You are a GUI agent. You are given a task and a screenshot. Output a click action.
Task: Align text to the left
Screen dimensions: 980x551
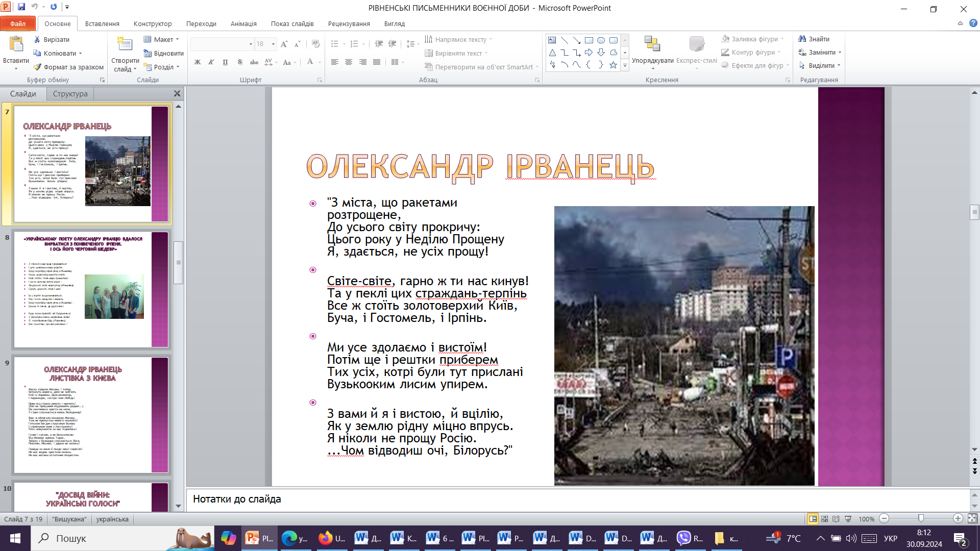click(335, 62)
